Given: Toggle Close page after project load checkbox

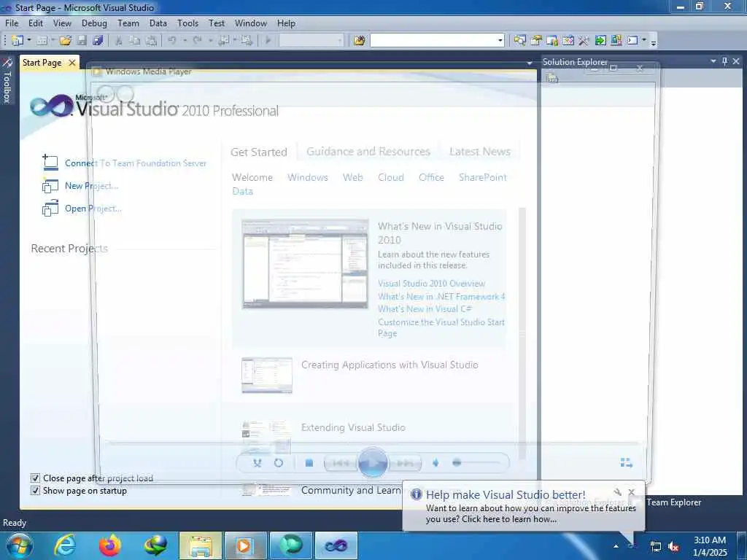Looking at the screenshot, I should [35, 478].
